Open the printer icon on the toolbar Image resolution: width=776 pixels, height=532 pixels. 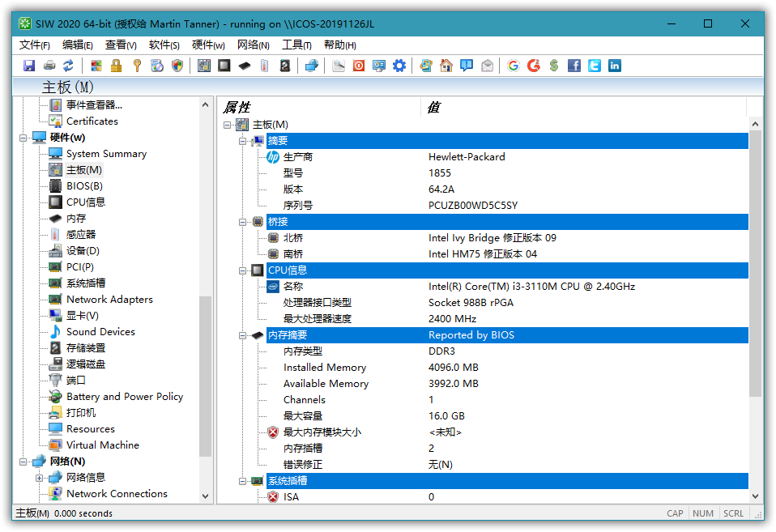pyautogui.click(x=50, y=65)
